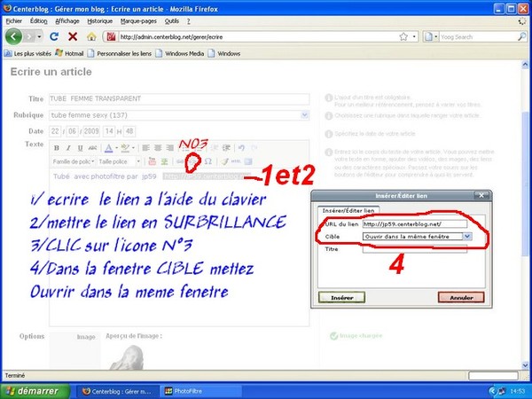Open the search engine selector dropdown
Image resolution: width=532 pixels, height=399 pixels.
click(x=431, y=36)
